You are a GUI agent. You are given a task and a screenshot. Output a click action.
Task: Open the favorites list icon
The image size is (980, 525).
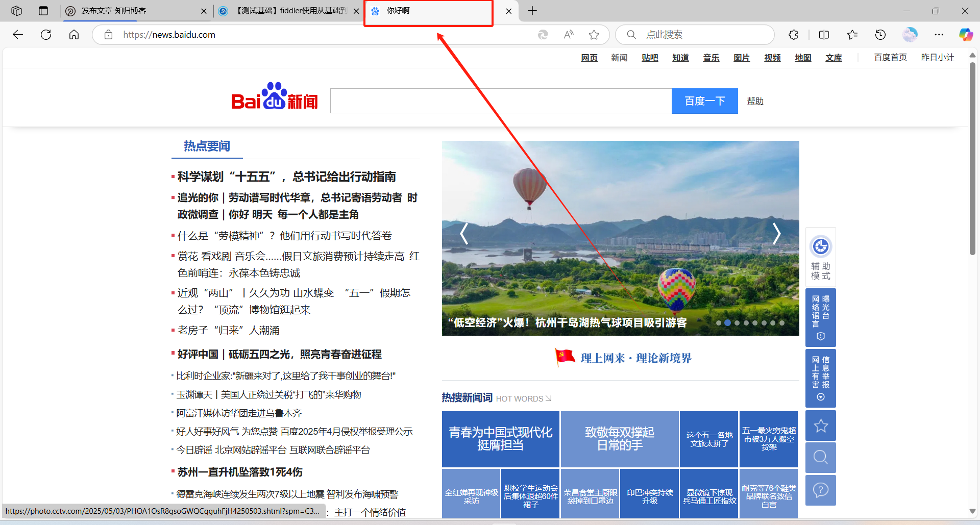[x=852, y=35]
